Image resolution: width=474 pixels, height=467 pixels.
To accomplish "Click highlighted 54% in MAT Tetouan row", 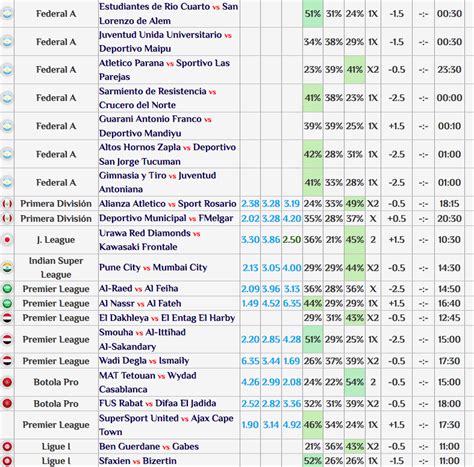I will tap(355, 382).
